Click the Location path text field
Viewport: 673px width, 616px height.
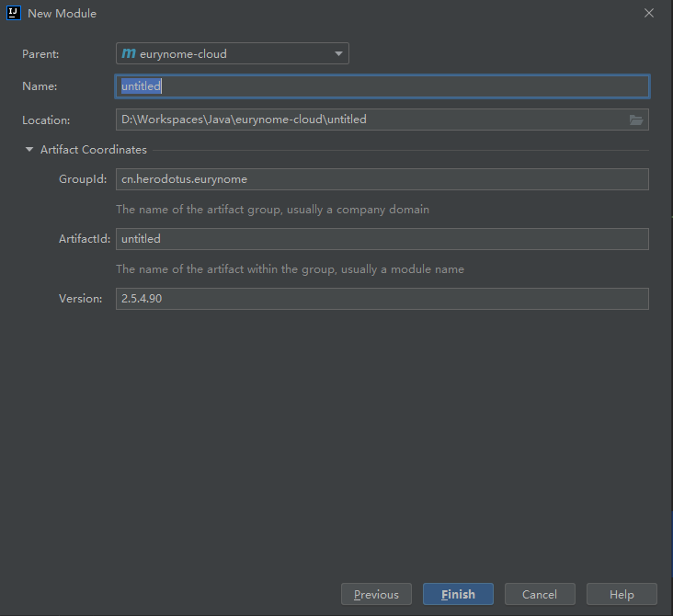(368, 120)
